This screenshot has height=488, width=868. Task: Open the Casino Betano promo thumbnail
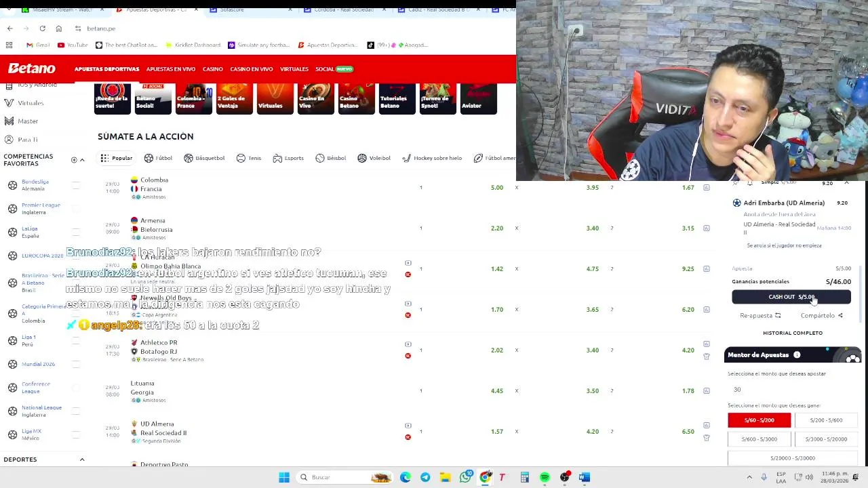356,98
